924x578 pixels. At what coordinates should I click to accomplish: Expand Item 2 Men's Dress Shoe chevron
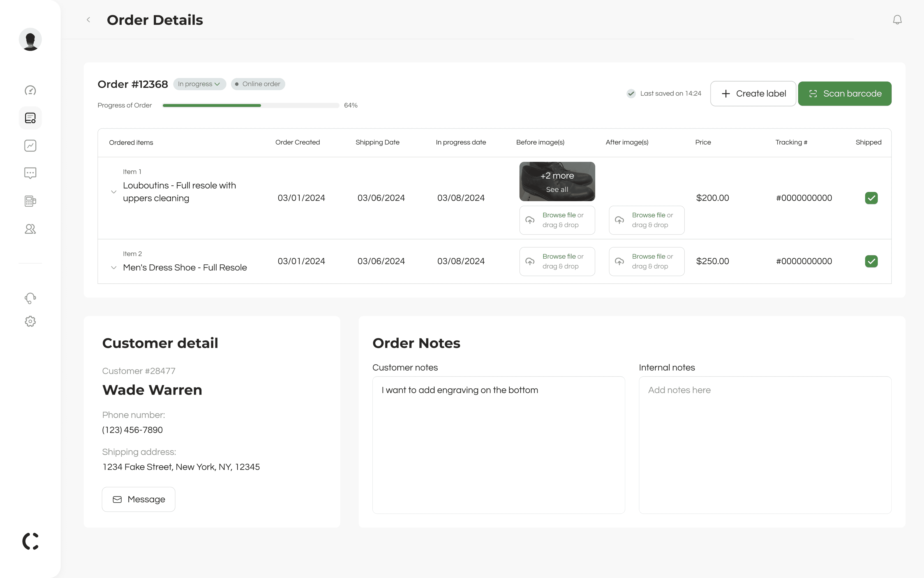[x=113, y=268]
